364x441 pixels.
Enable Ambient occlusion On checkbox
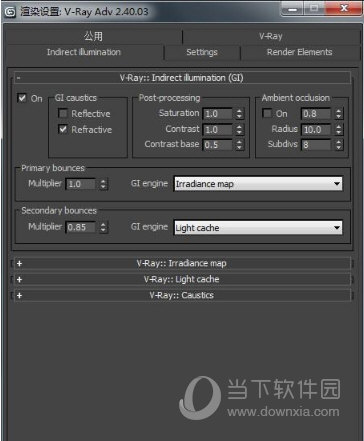click(x=267, y=113)
